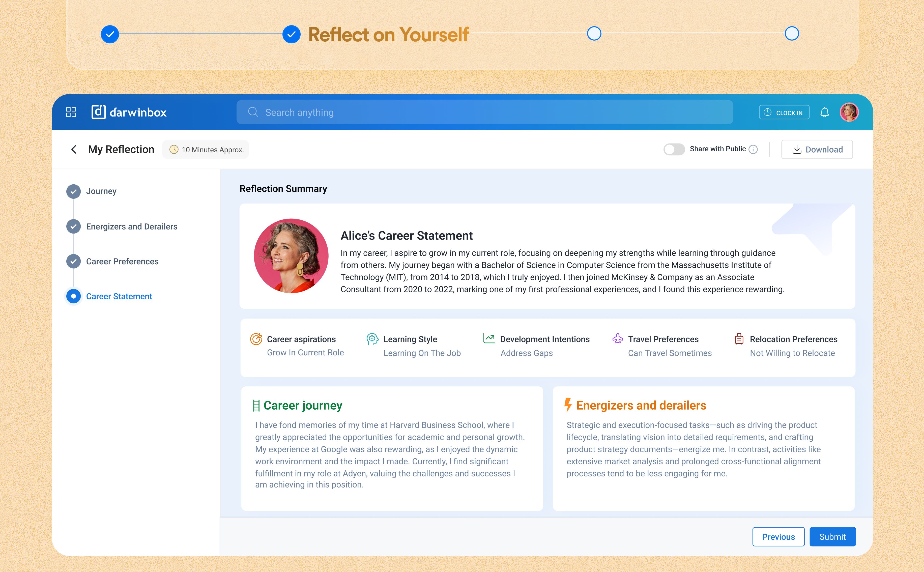
Task: Click the third progress step circle
Action: (x=594, y=34)
